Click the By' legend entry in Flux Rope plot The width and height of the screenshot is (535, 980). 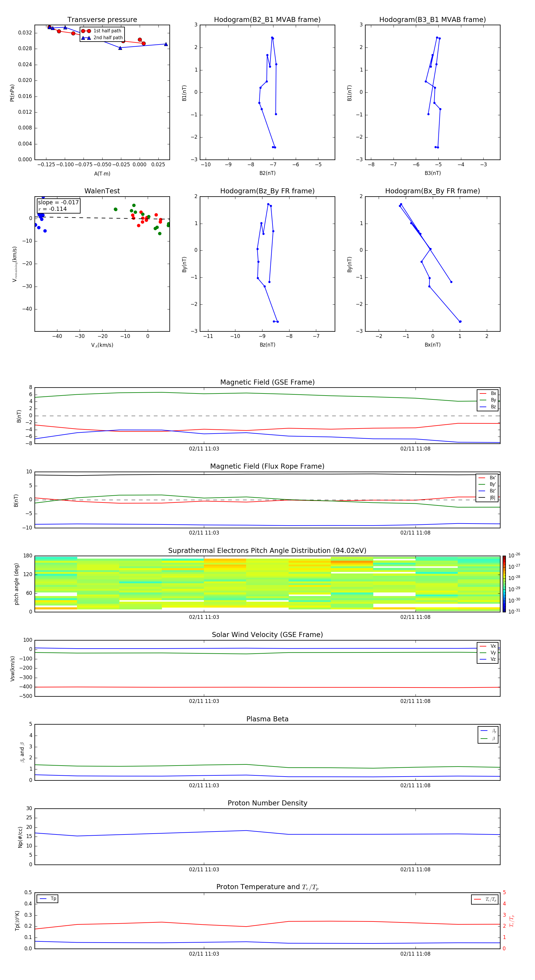487,484
